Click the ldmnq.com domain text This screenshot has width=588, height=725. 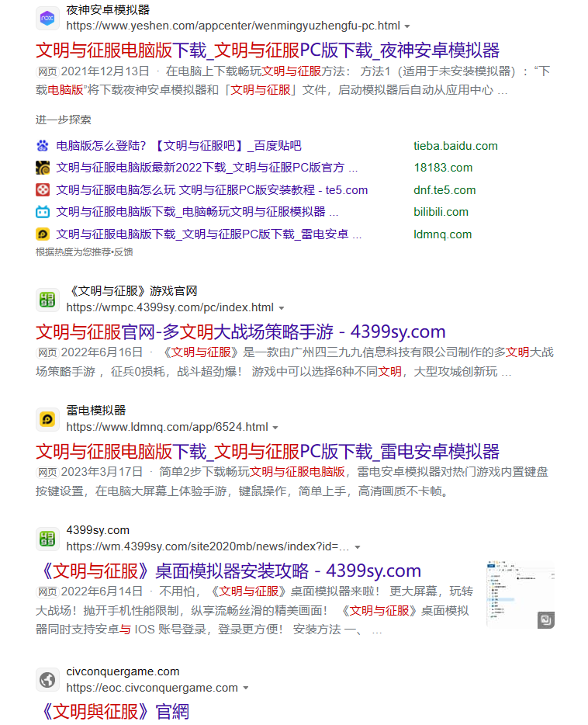coord(442,234)
